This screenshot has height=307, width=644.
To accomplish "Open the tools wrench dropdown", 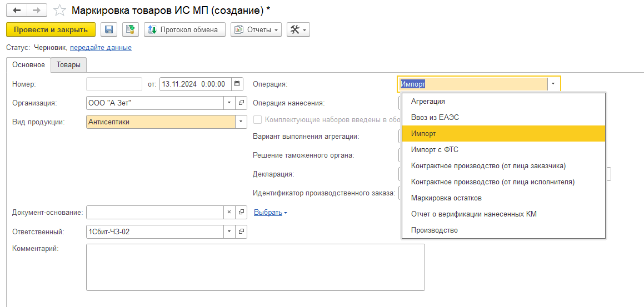I will coord(298,29).
